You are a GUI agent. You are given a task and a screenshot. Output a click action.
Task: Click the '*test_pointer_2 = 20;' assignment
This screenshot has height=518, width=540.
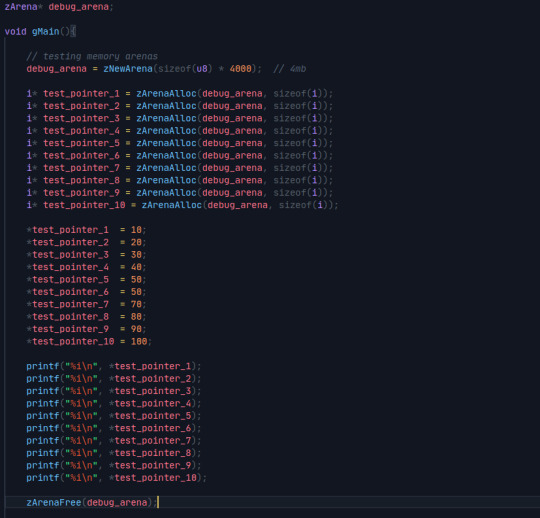click(x=86, y=242)
